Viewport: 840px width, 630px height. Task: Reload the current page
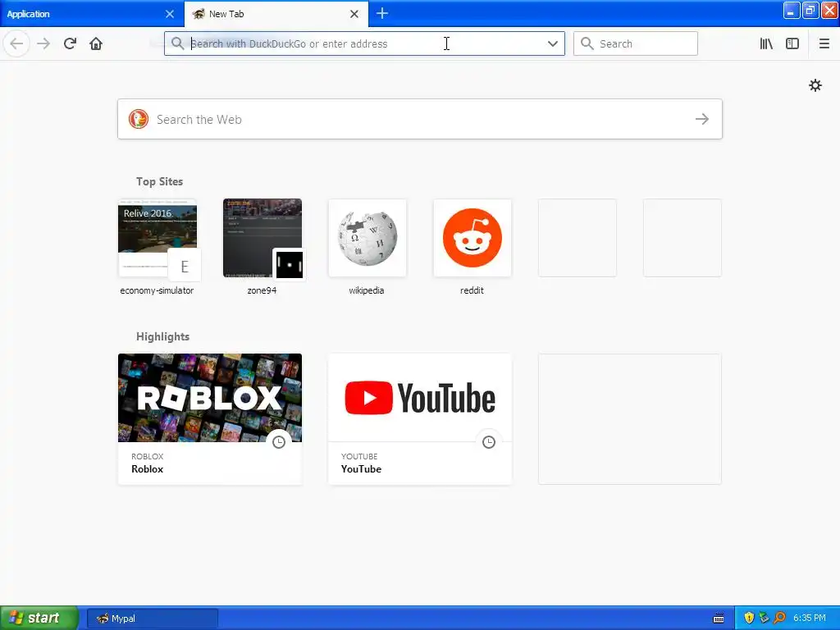click(x=70, y=43)
